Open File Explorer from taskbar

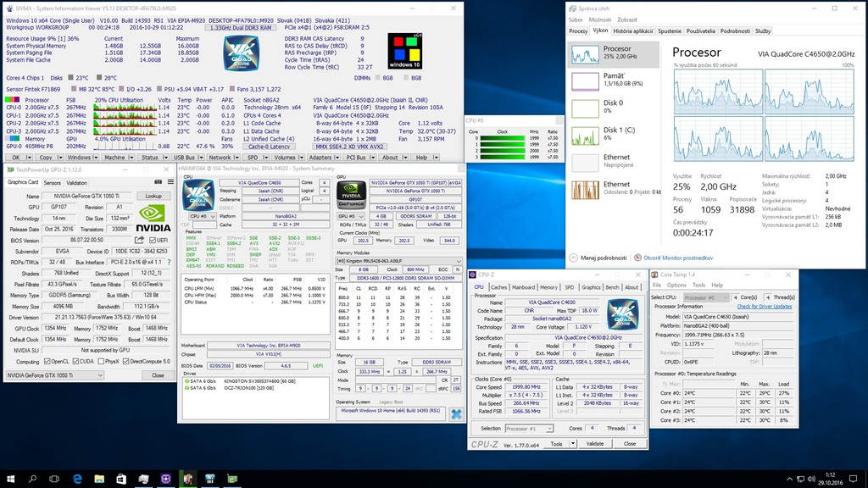tap(99, 479)
